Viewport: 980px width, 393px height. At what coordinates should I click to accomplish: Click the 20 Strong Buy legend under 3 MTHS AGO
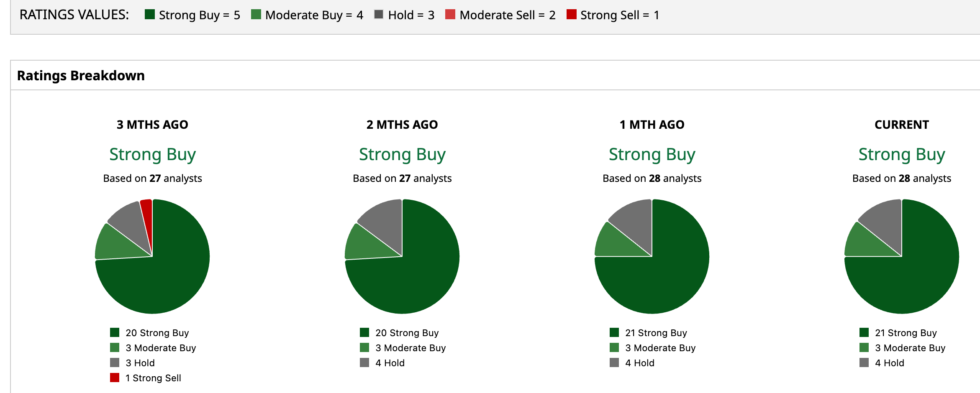click(149, 333)
